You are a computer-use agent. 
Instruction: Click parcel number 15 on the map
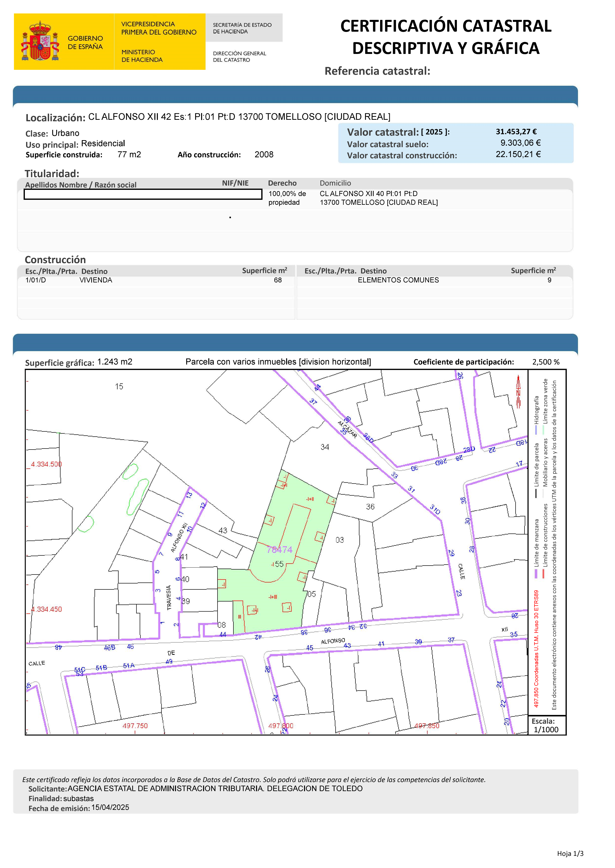tap(119, 386)
